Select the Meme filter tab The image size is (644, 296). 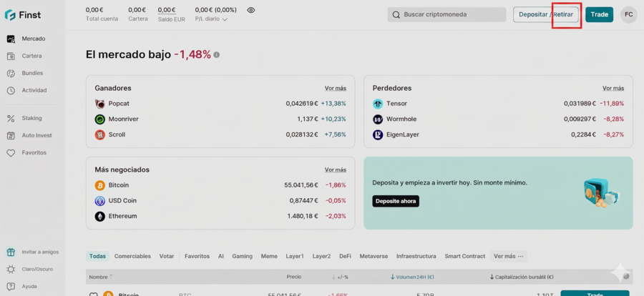tap(270, 256)
